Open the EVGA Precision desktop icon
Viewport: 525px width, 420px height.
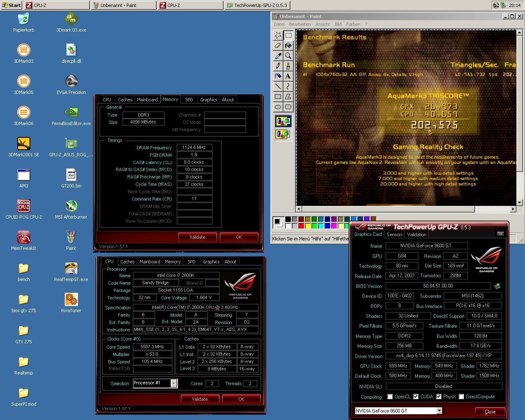click(71, 85)
